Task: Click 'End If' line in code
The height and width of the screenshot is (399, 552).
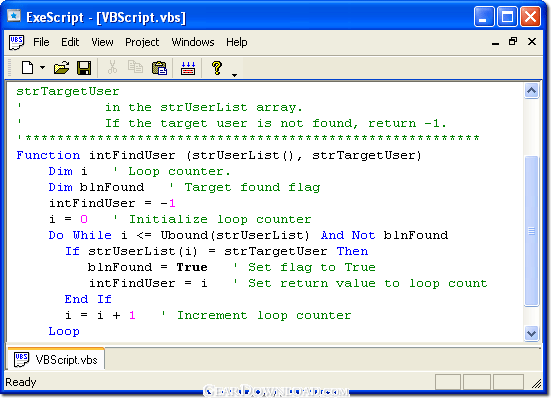Action: 88,299
